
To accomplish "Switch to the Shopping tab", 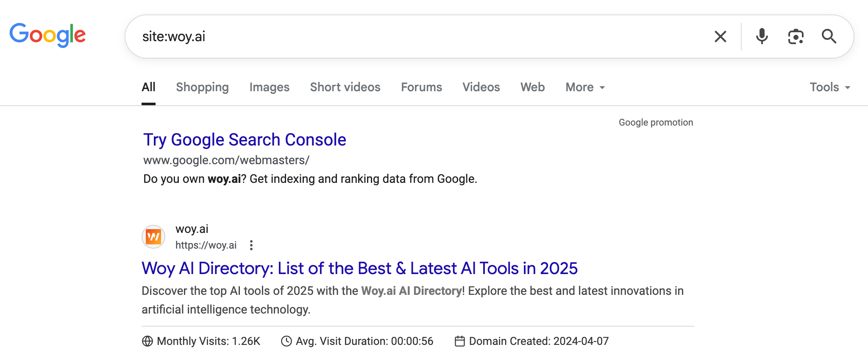I will coord(202,87).
